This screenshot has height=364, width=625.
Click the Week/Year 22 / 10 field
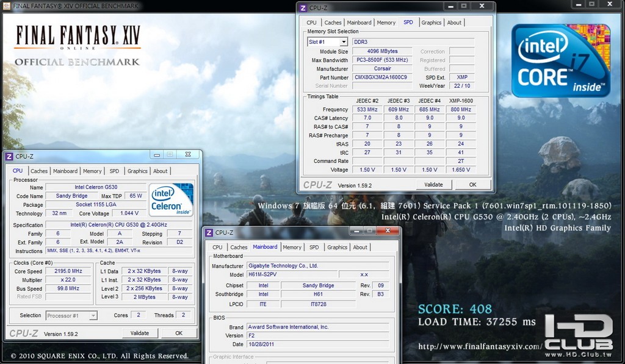[462, 86]
